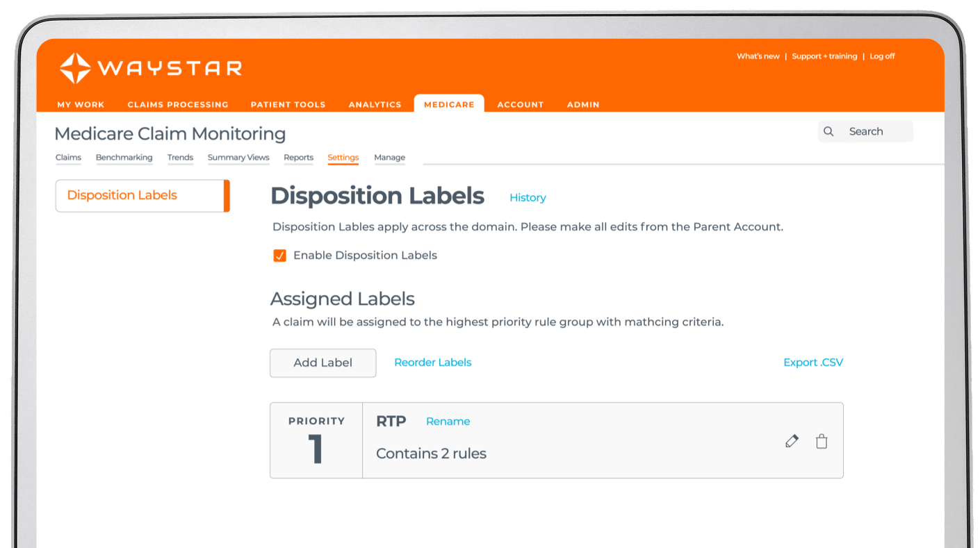View Disposition Labels History
The width and height of the screenshot is (980, 548).
528,198
